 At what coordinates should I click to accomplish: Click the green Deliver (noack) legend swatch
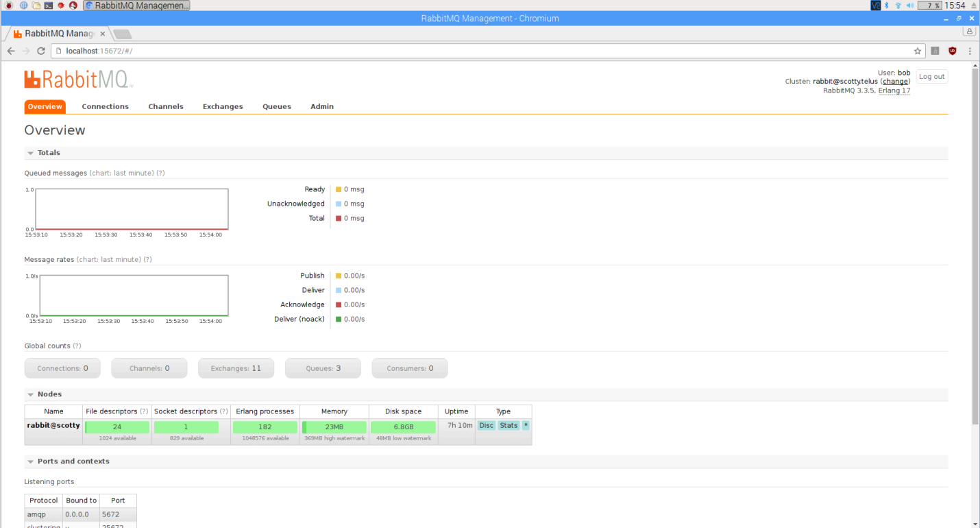tap(339, 319)
